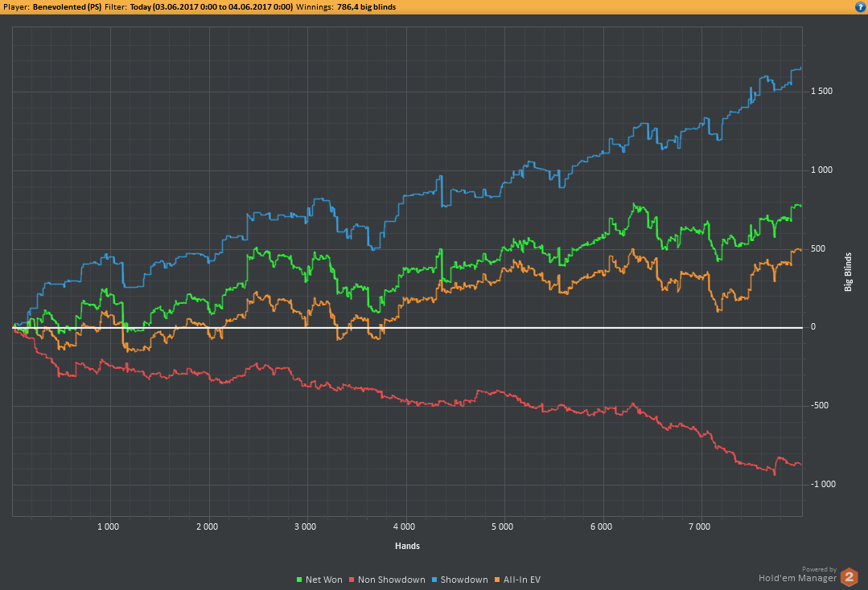Click the 7 000 hands axis label
The image size is (868, 590).
(x=700, y=526)
